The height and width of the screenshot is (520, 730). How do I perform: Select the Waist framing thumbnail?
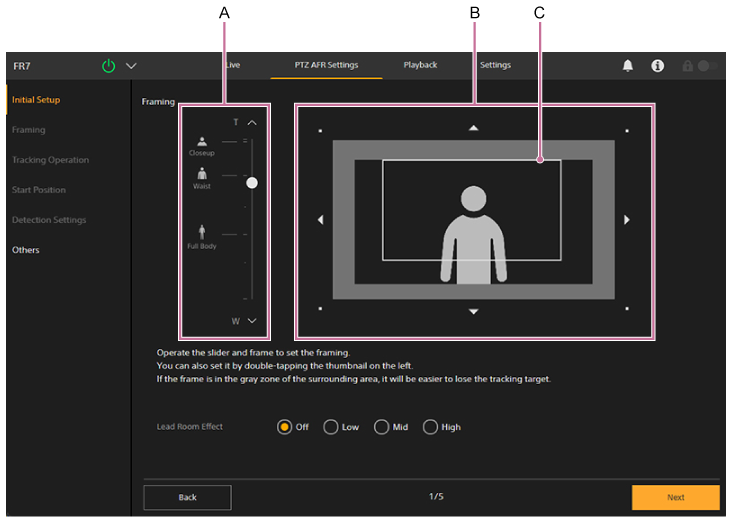coord(201,177)
